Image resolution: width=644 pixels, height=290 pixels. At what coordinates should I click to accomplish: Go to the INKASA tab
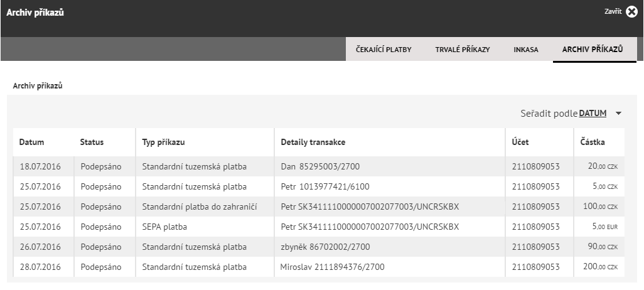pyautogui.click(x=526, y=50)
